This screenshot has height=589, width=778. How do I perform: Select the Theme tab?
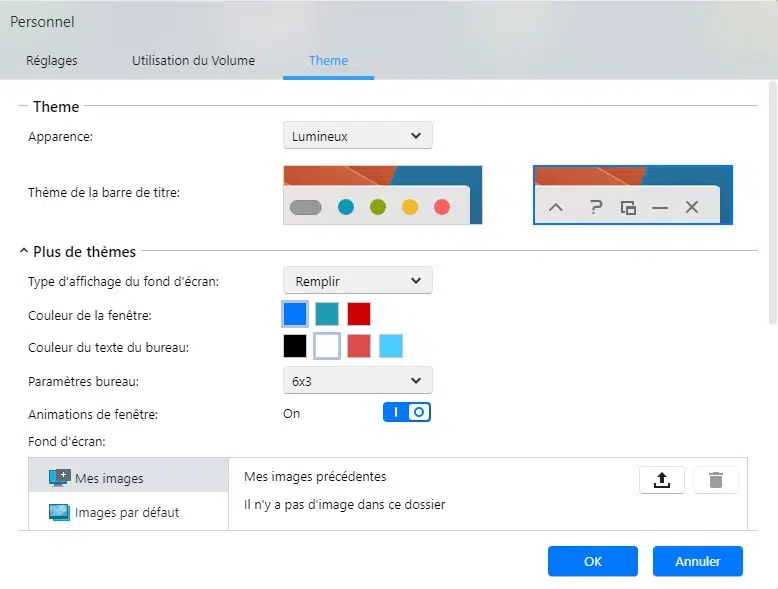328,61
